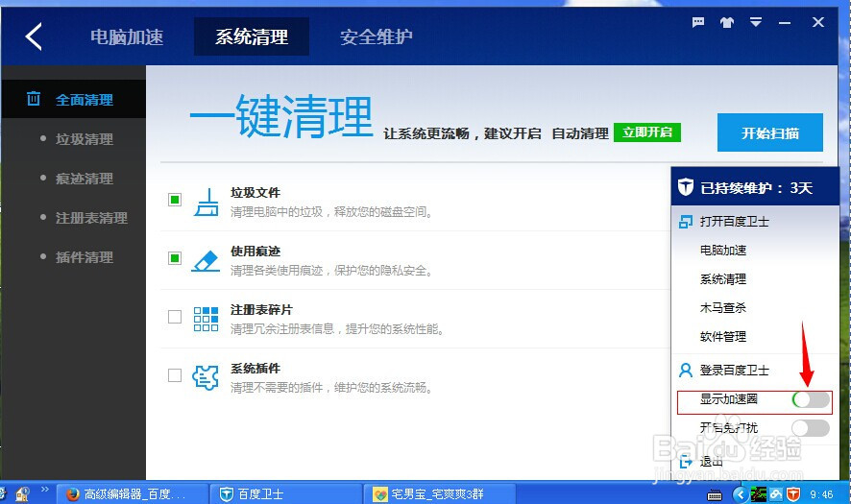This screenshot has height=504, width=851.
Task: Click the broom icon for 垃圾文件
Action: click(207, 202)
